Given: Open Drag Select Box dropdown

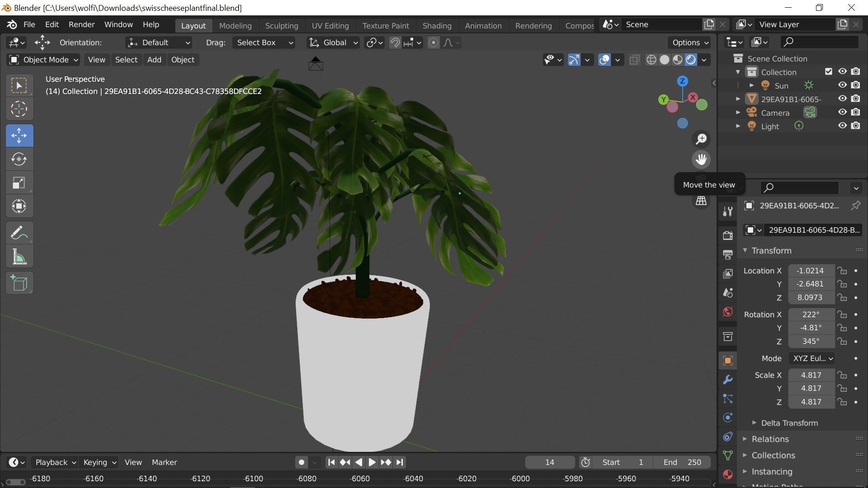Looking at the screenshot, I should pos(264,42).
